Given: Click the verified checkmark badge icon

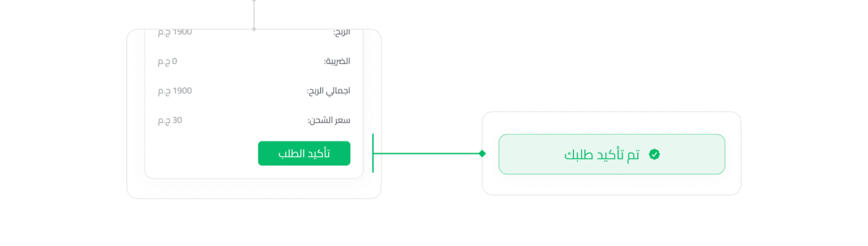Looking at the screenshot, I should (x=654, y=155).
